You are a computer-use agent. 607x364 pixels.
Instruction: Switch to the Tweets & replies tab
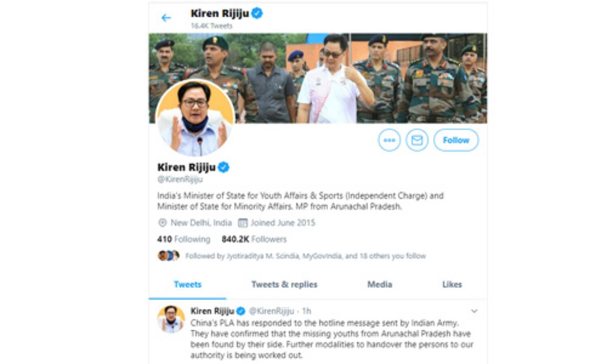tap(284, 284)
